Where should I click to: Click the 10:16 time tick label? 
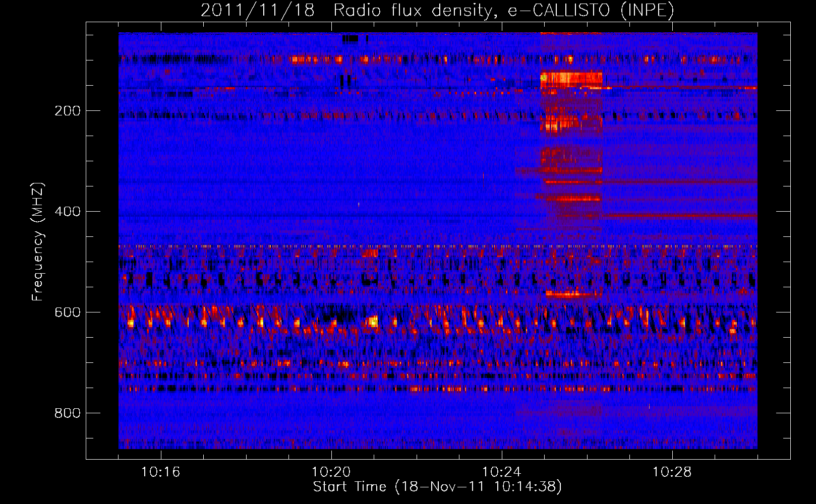tap(161, 472)
